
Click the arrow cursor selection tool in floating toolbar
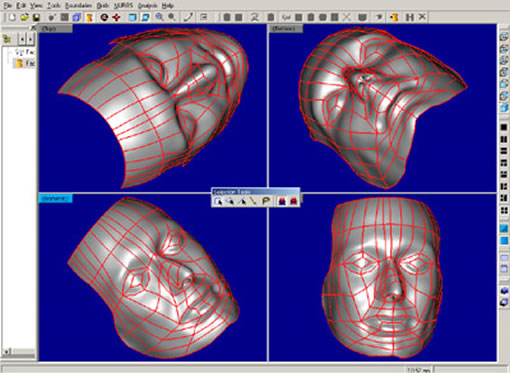[218, 201]
